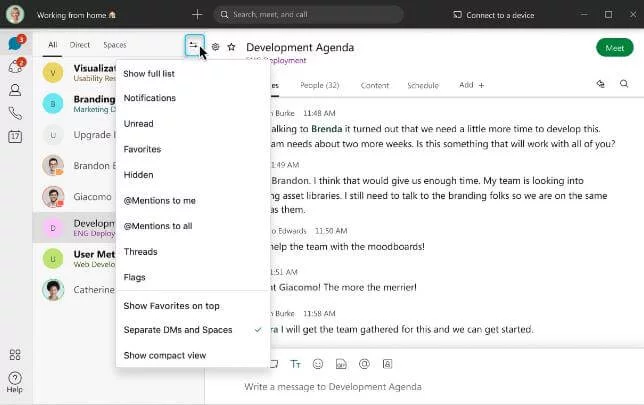Screen dimensions: 644x405
Task: Open space settings gear icon
Action: pos(216,47)
